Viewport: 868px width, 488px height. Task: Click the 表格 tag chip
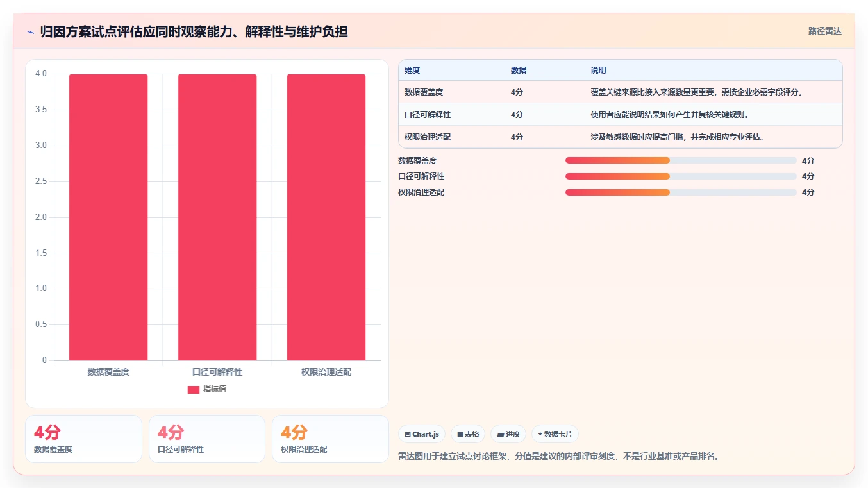coord(468,434)
